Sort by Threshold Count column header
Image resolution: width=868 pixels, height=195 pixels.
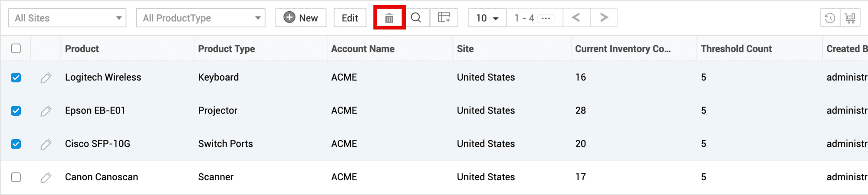(x=736, y=49)
